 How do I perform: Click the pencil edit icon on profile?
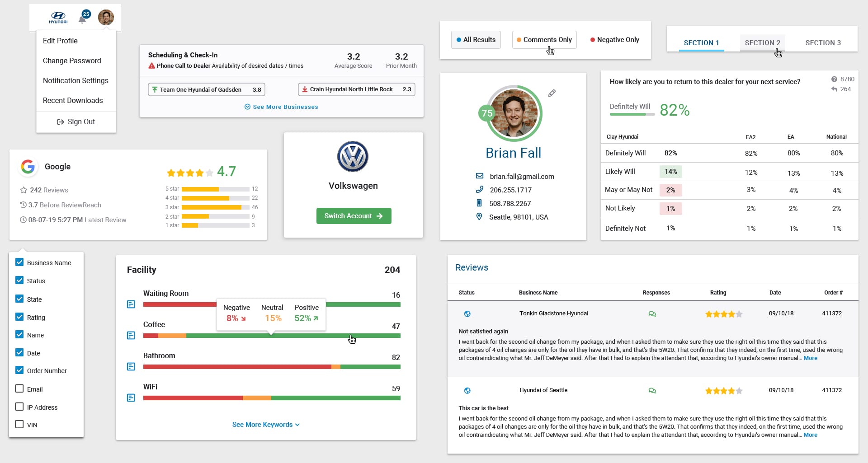[x=552, y=93]
